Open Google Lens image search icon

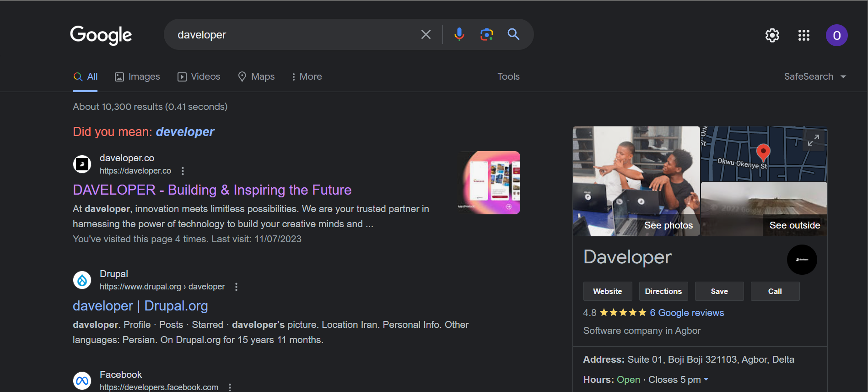pyautogui.click(x=487, y=34)
